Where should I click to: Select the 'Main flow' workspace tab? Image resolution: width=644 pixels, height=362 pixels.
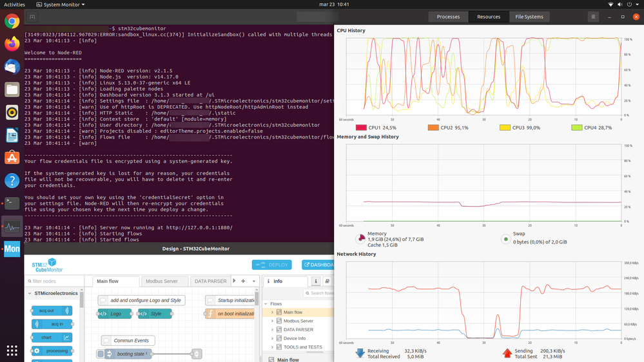(x=116, y=281)
